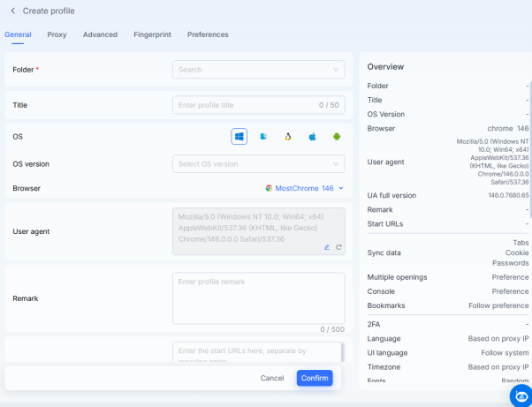This screenshot has height=407, width=532.
Task: Go to the Fingerprint tab
Action: [x=152, y=34]
